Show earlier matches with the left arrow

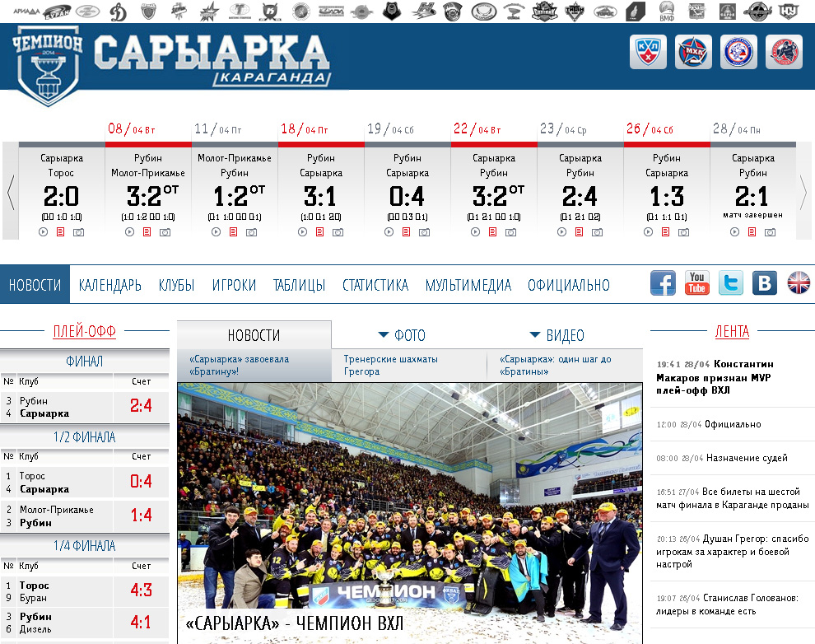[x=11, y=191]
